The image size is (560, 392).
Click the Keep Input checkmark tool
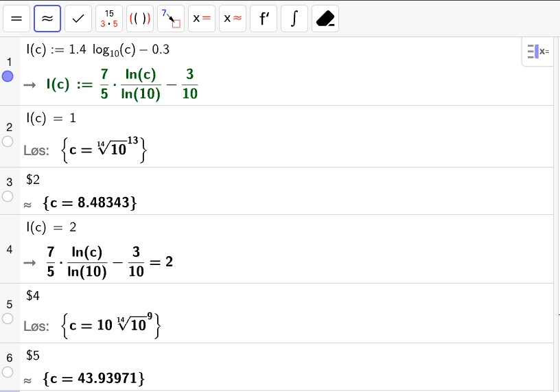pyautogui.click(x=78, y=19)
